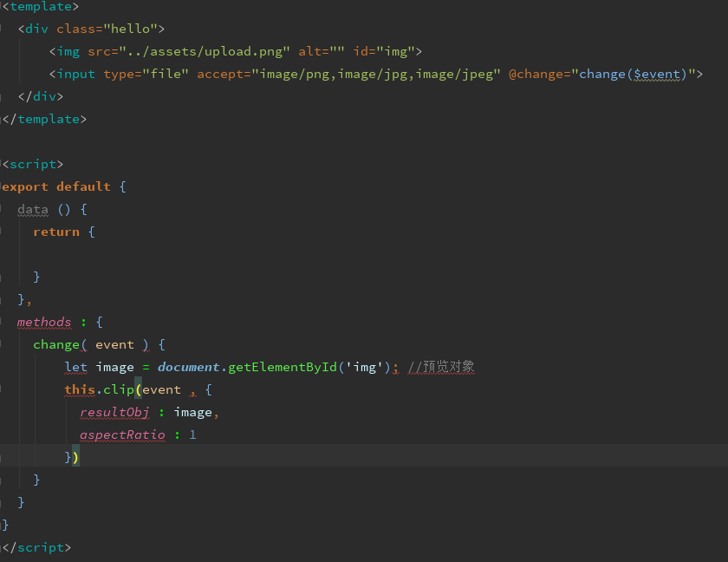Click the event argument inside this.clip(
This screenshot has width=728, height=562.
[161, 389]
